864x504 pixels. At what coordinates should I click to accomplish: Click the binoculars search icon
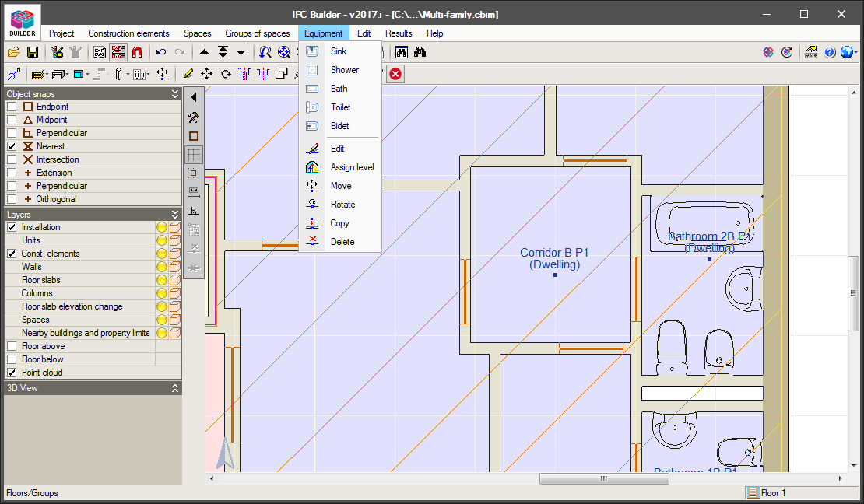(x=420, y=52)
